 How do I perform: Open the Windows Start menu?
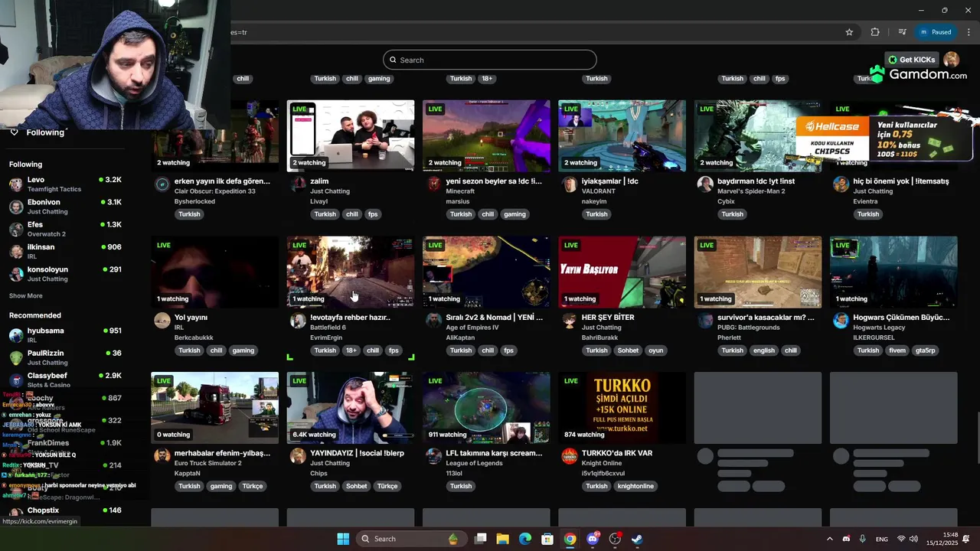coord(343,539)
